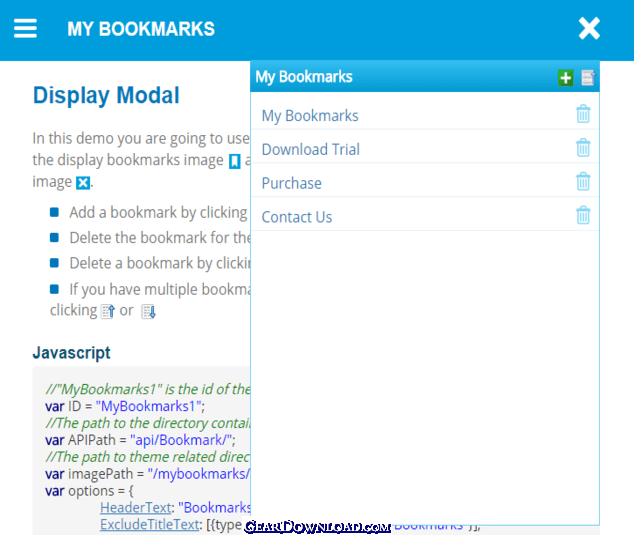Click the green add bookmark icon
634x535 pixels.
pos(566,78)
